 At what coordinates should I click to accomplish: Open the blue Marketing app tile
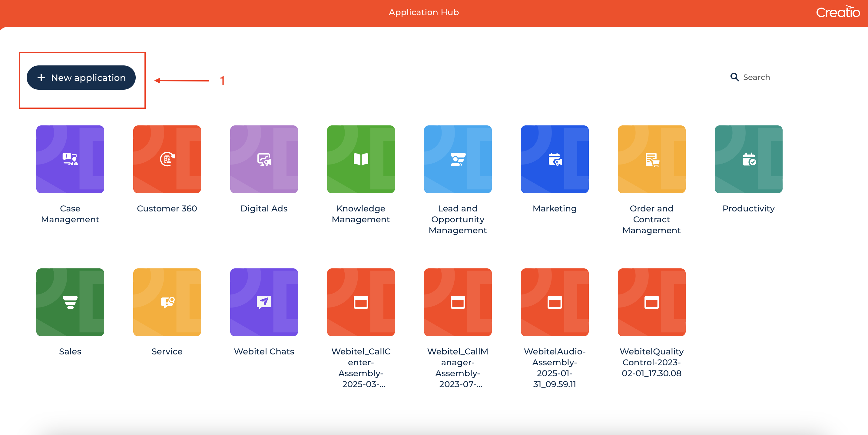(x=555, y=159)
